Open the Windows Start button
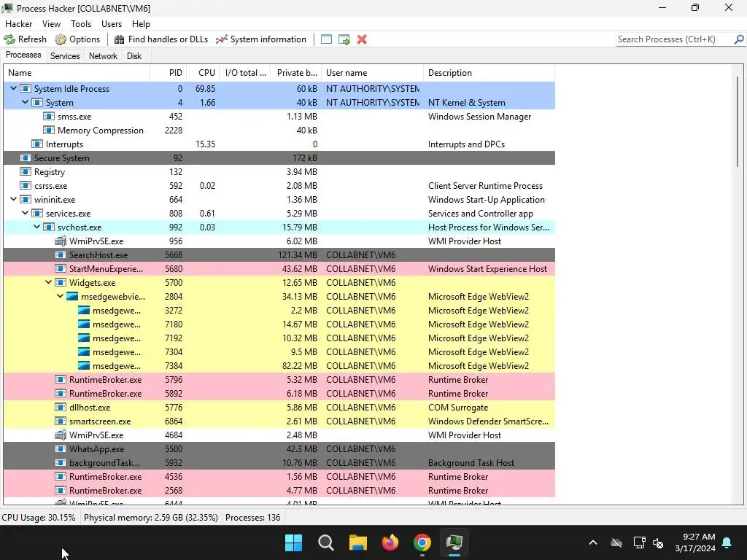 [x=293, y=542]
